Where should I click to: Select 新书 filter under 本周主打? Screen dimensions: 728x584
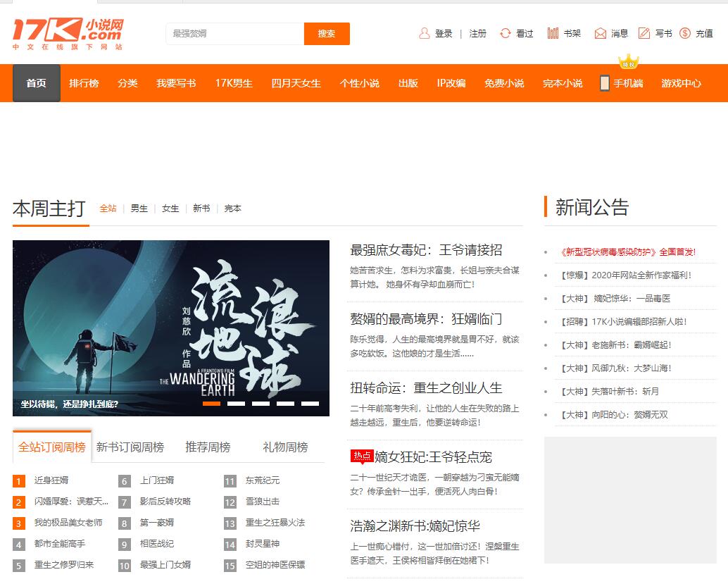(201, 208)
